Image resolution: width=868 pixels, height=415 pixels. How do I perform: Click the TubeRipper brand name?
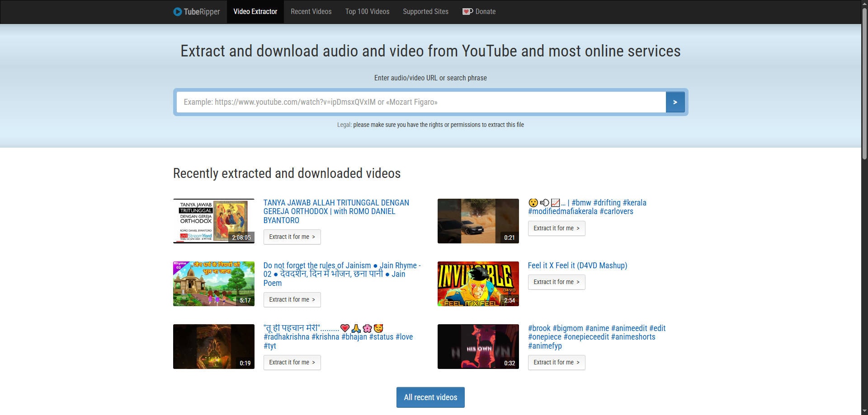click(x=202, y=12)
